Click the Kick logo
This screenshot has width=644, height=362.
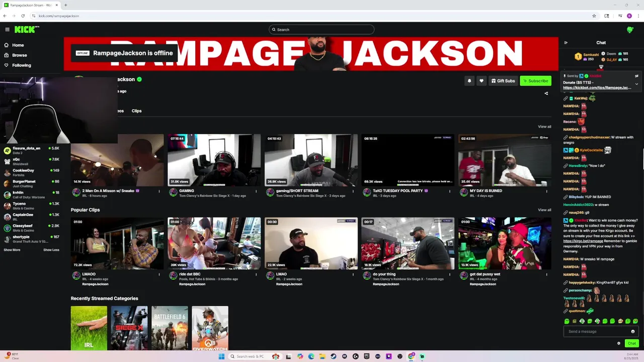tap(26, 30)
